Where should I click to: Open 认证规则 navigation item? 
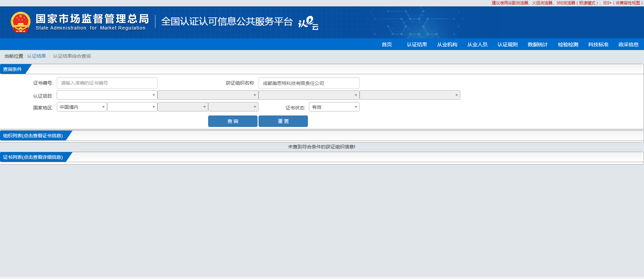508,44
